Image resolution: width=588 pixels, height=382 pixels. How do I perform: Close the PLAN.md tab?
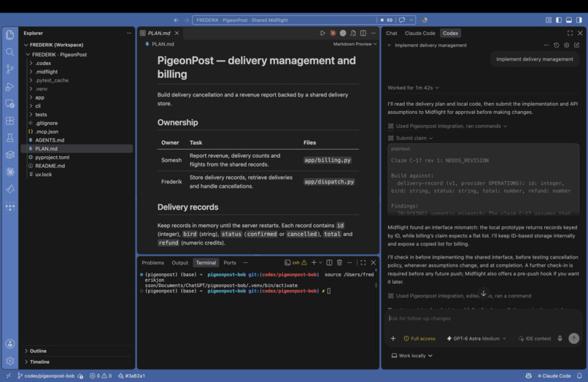pos(177,33)
